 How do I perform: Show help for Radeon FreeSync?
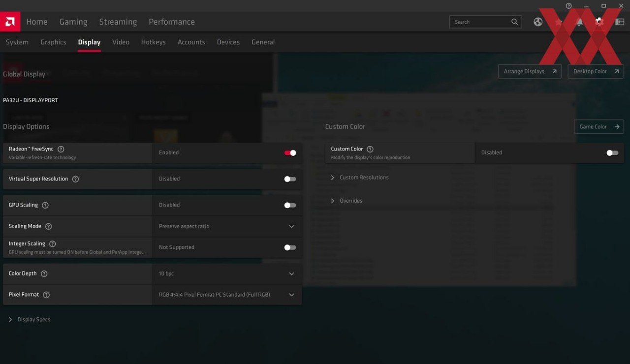[61, 149]
